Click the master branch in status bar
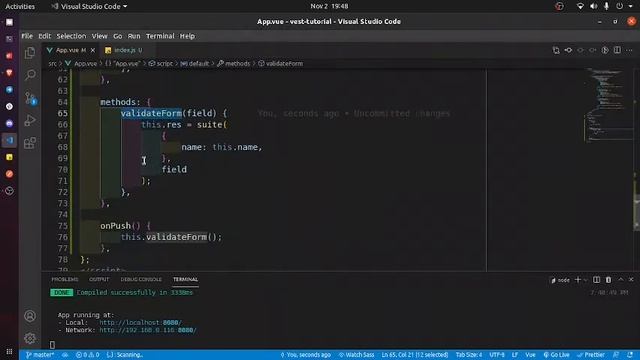Viewport: 640px width, 360px height. coord(40,355)
